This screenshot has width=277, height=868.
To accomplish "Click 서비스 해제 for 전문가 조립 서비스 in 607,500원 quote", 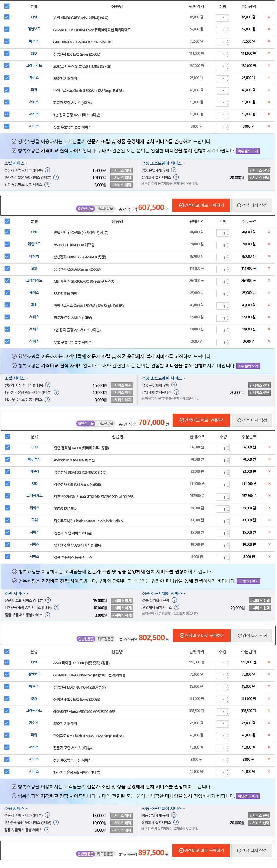I will (121, 170).
